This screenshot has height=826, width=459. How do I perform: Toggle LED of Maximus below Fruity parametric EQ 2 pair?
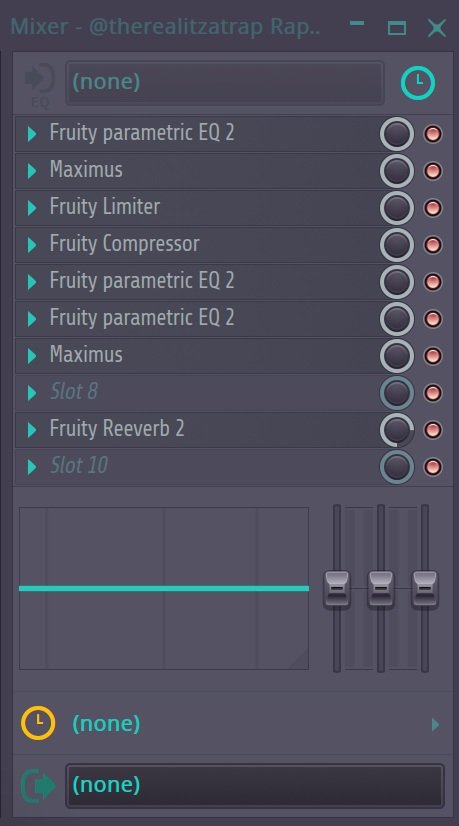tap(433, 356)
